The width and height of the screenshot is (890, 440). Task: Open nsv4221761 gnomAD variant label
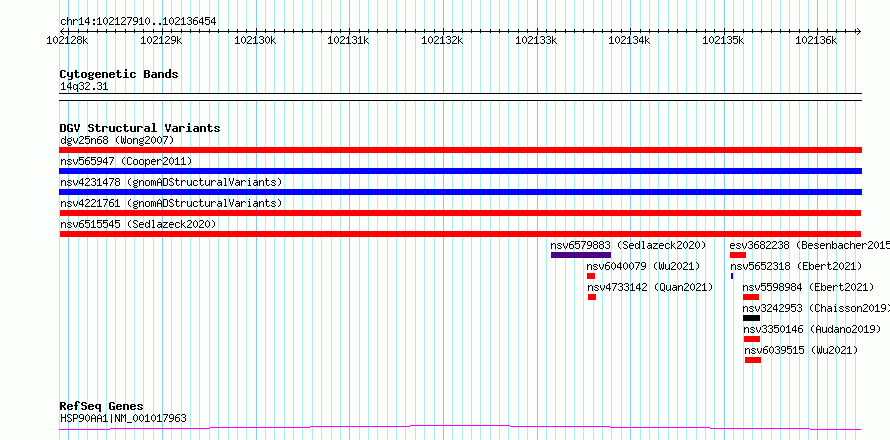171,203
